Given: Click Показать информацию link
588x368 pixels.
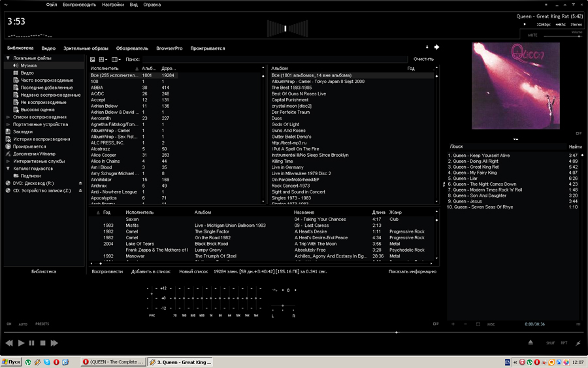Looking at the screenshot, I should [412, 271].
